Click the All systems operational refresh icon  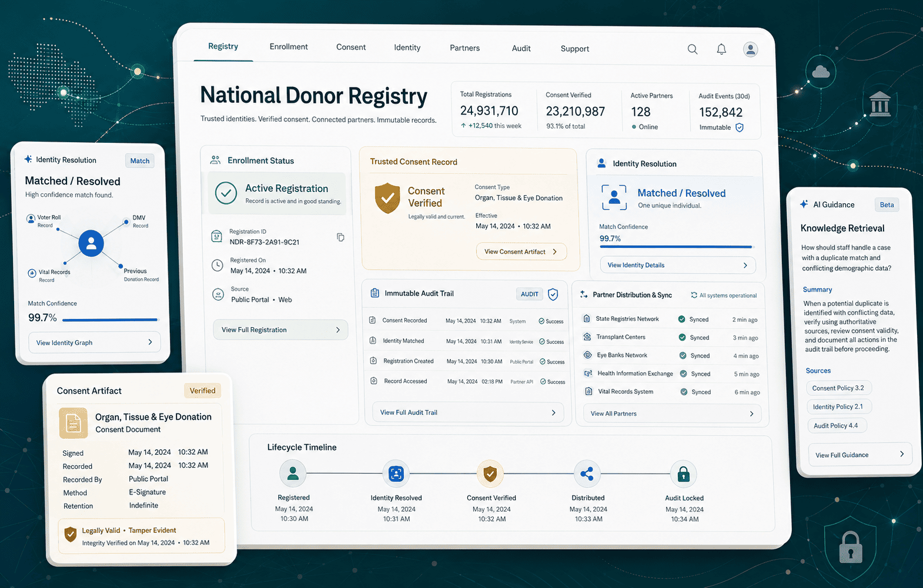click(x=694, y=295)
